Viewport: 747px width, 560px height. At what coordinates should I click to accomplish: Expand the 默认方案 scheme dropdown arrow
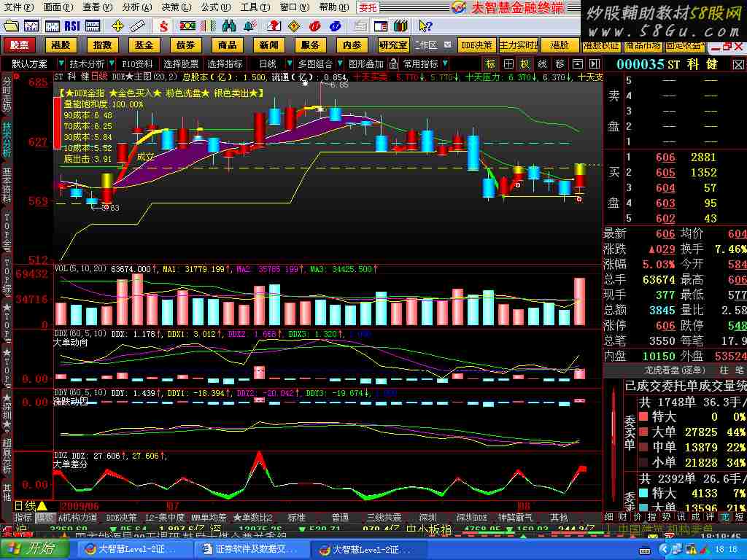61,63
